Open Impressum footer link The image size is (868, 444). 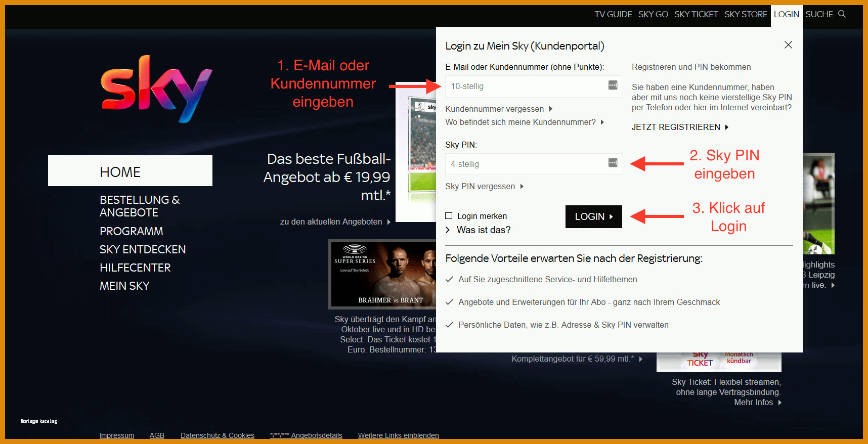(x=117, y=435)
